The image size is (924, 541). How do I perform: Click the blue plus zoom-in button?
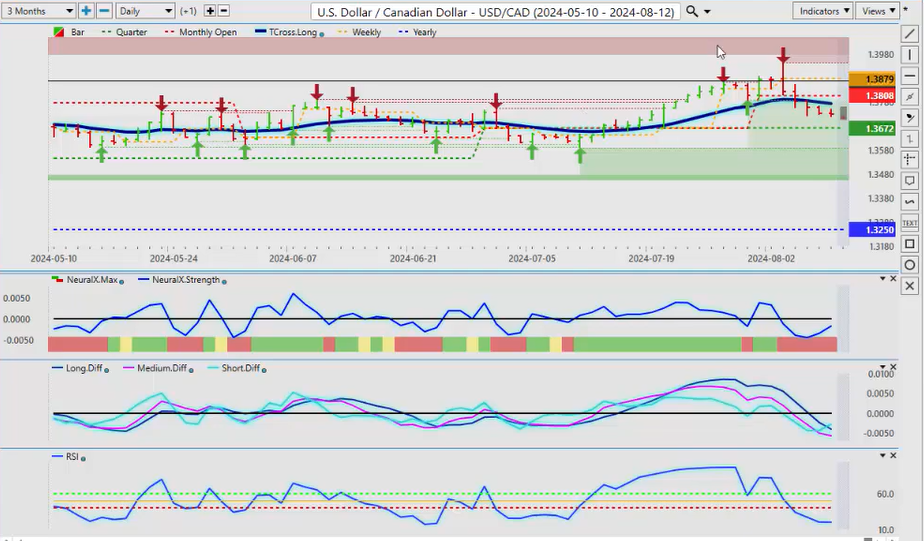pos(86,11)
